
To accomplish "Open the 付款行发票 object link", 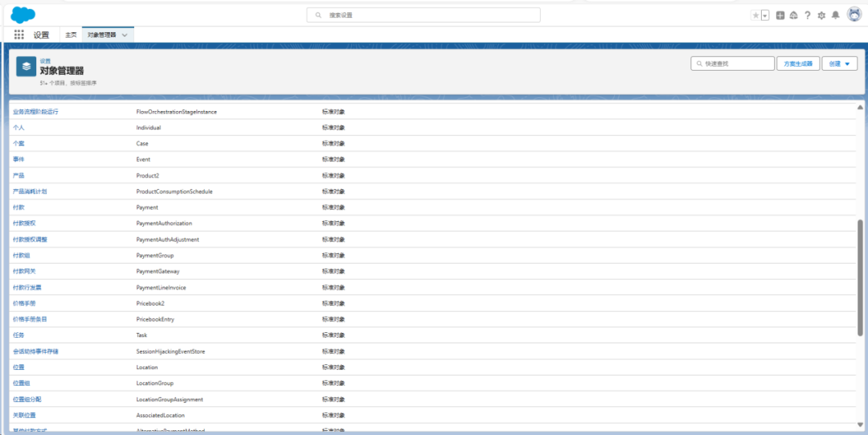I will pos(27,288).
